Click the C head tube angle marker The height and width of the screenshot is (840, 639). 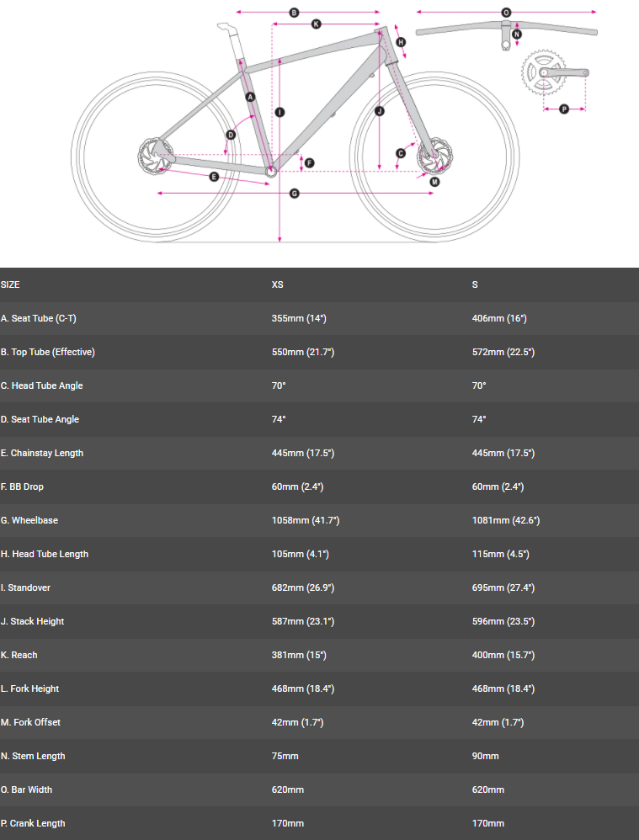401,153
